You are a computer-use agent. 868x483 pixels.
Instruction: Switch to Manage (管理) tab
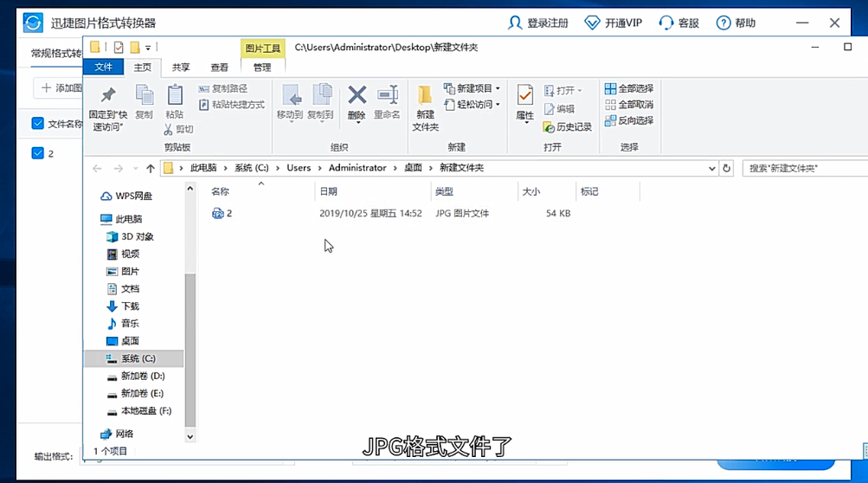pos(262,67)
